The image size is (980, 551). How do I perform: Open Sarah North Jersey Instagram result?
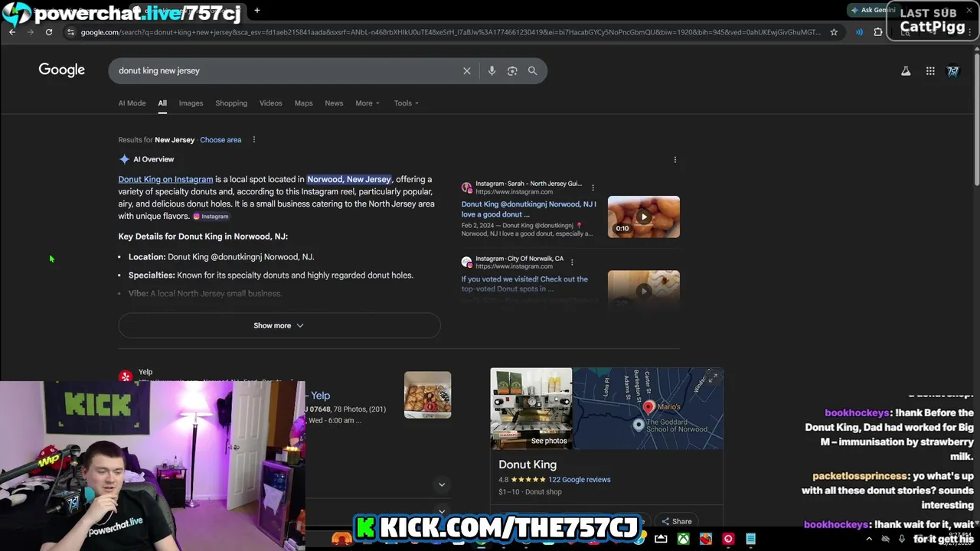coord(528,209)
